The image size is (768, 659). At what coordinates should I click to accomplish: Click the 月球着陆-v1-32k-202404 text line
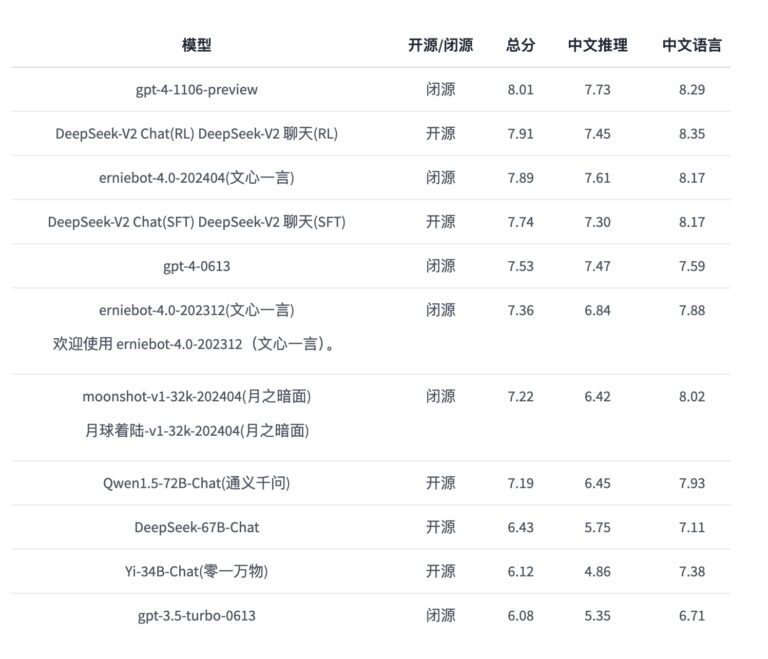click(x=196, y=431)
